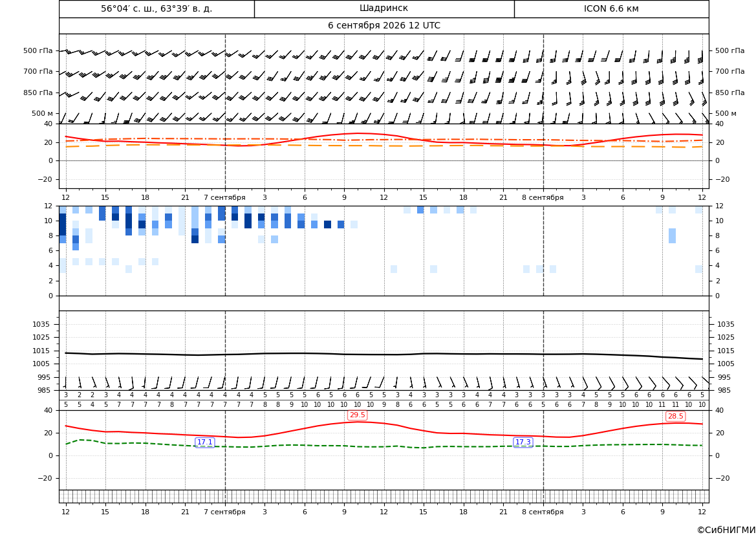Click the 850 гПа left axis label
756x535 pixels.
pyautogui.click(x=38, y=93)
